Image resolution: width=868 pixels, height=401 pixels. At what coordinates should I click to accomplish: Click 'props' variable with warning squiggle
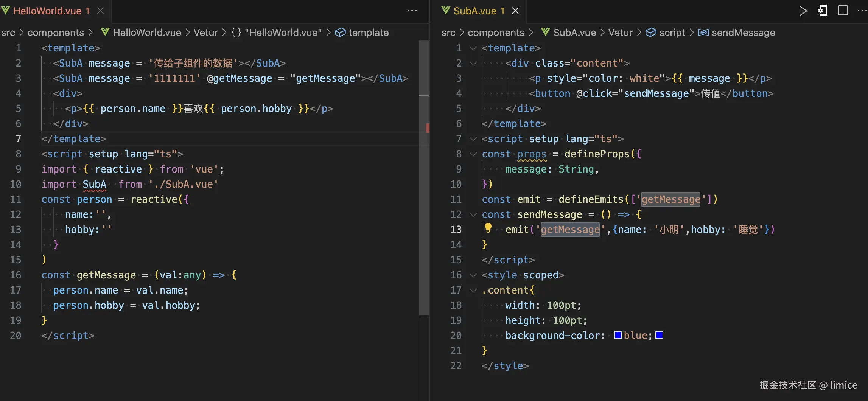pyautogui.click(x=532, y=154)
